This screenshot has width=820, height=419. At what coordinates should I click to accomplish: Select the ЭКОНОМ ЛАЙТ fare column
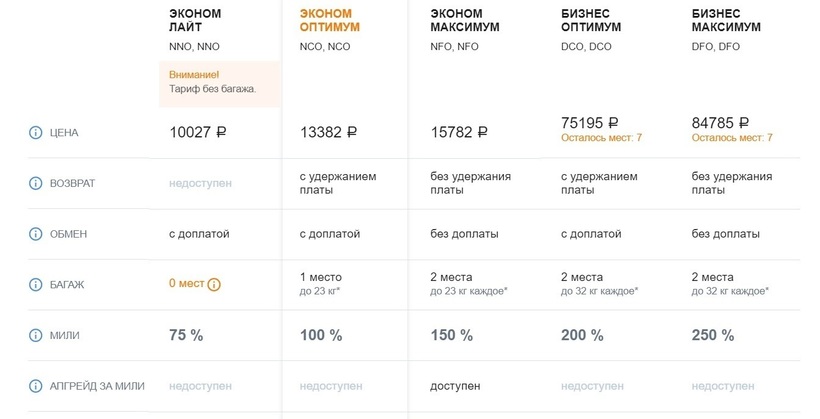coord(195,21)
